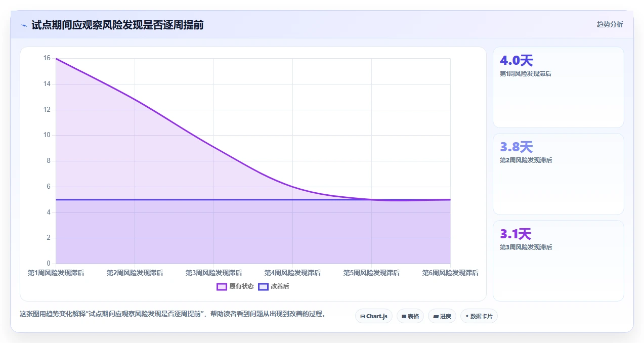Click x-axis label 第4周风险发现滞后
This screenshot has width=644, height=343.
[292, 273]
